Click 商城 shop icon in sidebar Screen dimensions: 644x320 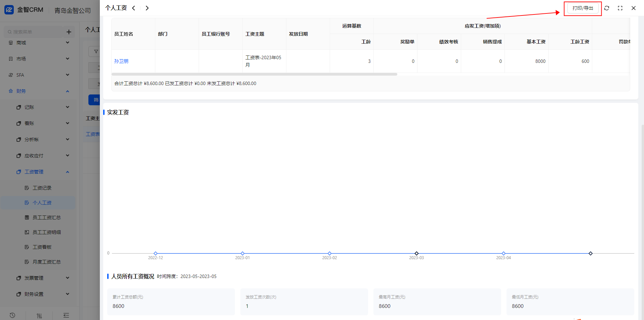click(11, 43)
